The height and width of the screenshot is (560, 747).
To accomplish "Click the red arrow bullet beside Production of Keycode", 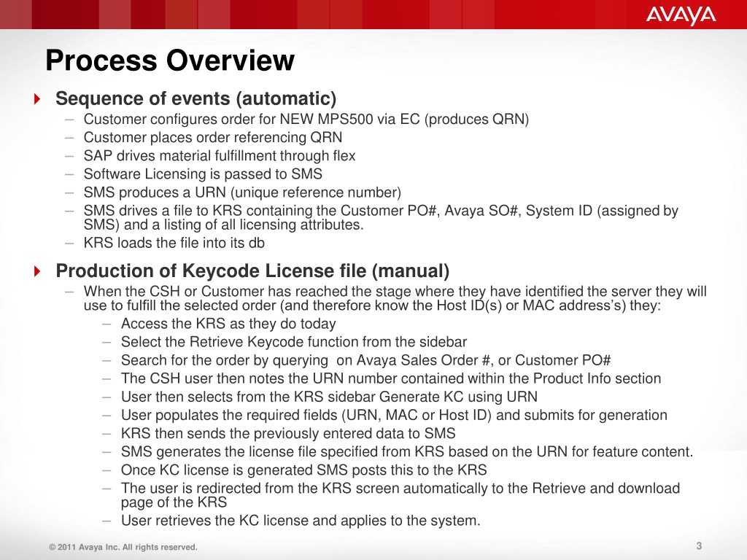I will tap(37, 271).
